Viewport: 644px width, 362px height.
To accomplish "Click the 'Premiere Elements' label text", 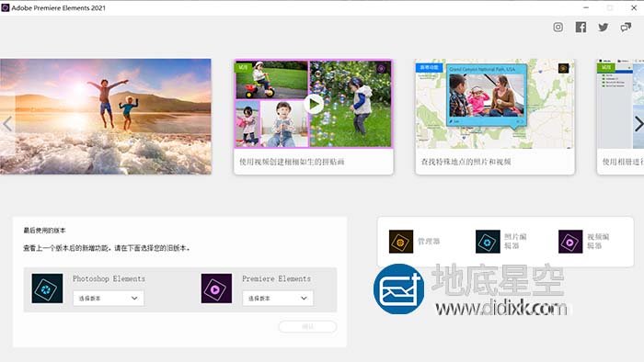I will click(276, 278).
